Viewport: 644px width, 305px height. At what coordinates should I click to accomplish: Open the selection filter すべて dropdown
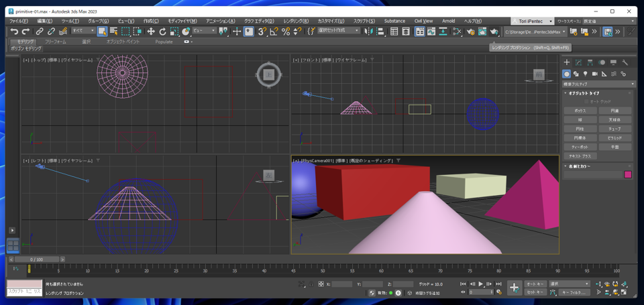pos(83,30)
